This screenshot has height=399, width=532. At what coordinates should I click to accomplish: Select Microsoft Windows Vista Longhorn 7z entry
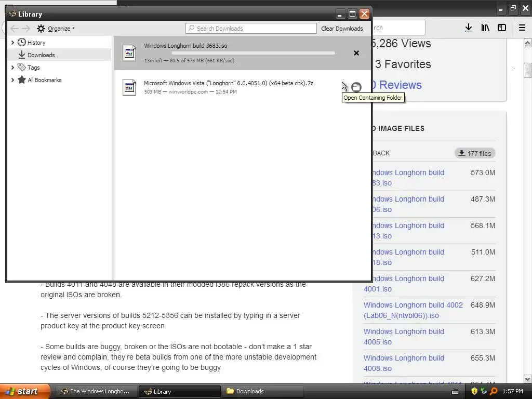pyautogui.click(x=242, y=87)
